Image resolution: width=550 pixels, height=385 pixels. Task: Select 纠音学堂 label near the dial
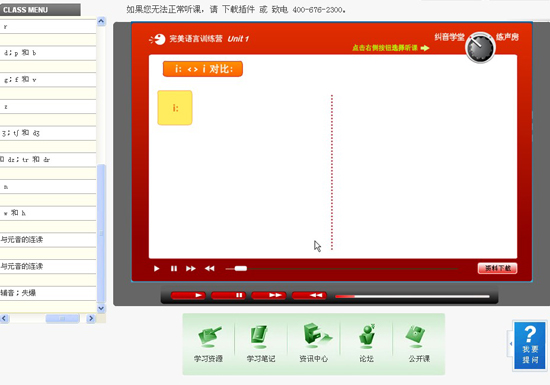point(449,37)
